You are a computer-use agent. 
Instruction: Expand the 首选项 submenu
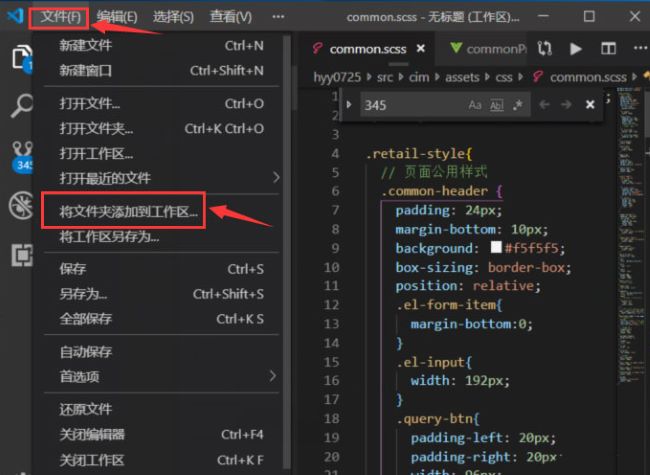pos(272,376)
